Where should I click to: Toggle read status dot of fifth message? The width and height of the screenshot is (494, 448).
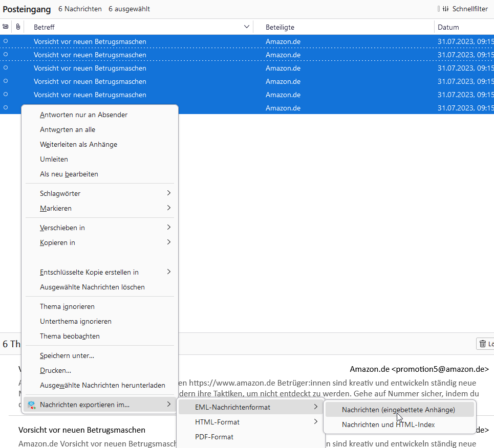(6, 95)
